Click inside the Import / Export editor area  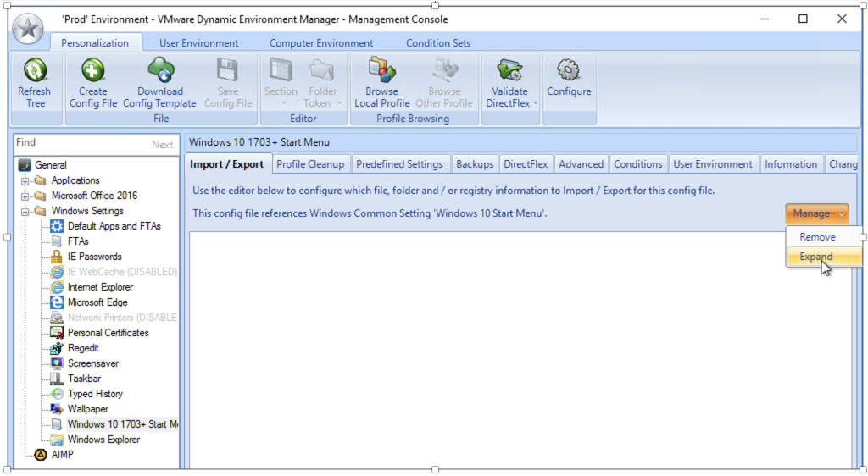[x=520, y=350]
